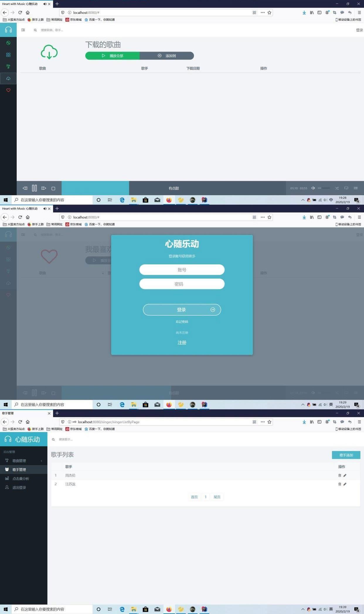
Task: Adjust the volume slider in top window player
Action: click(324, 188)
